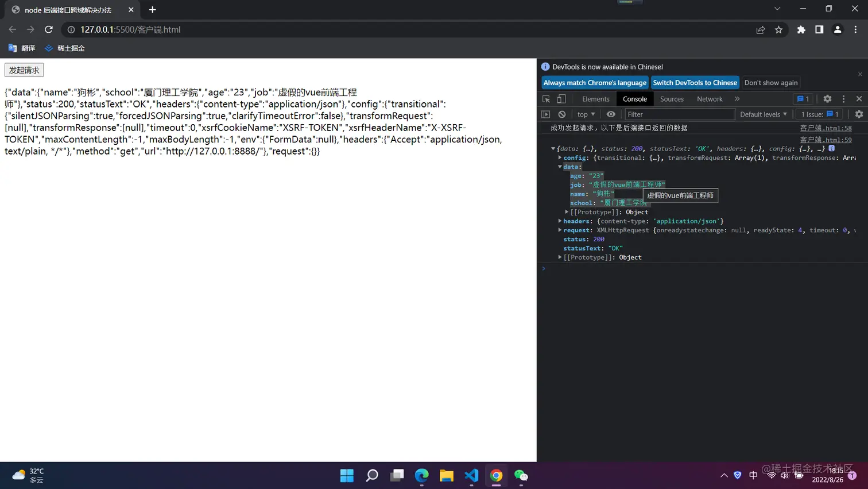Image resolution: width=868 pixels, height=489 pixels.
Task: Click the 发起请求 button
Action: (24, 70)
